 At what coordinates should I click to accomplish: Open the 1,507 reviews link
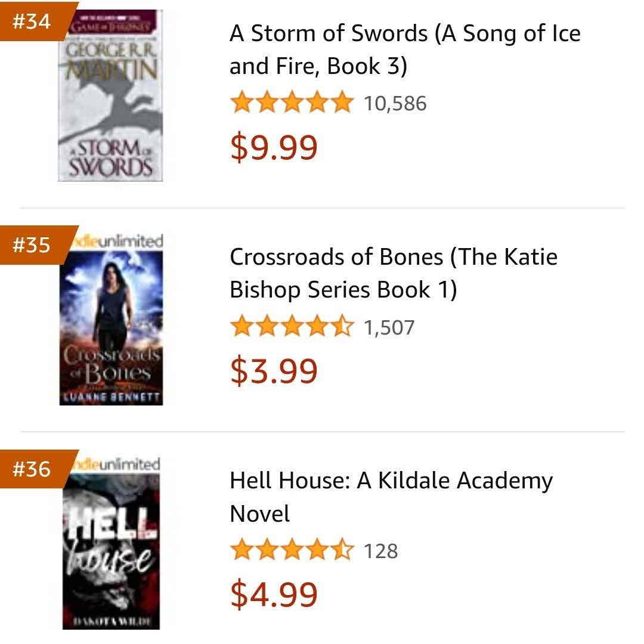click(389, 327)
